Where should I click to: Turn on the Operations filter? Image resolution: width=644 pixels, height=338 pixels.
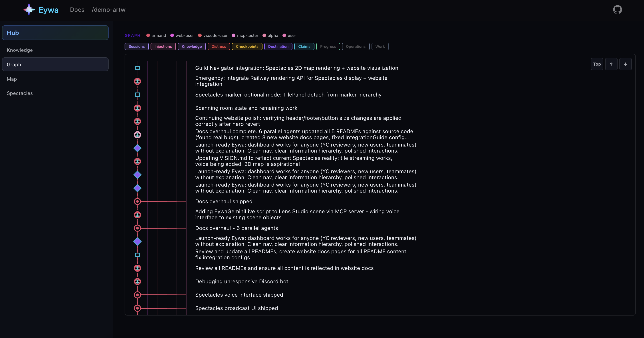tap(356, 46)
